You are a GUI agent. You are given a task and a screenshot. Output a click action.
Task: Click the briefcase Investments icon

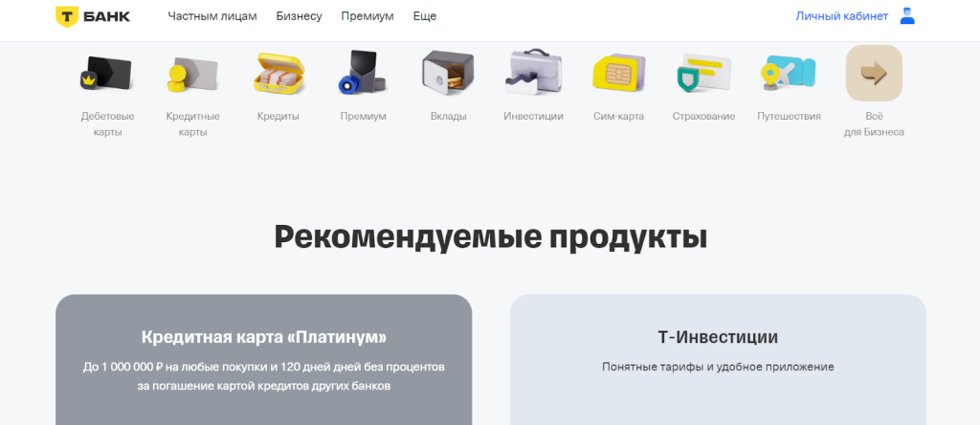(533, 72)
